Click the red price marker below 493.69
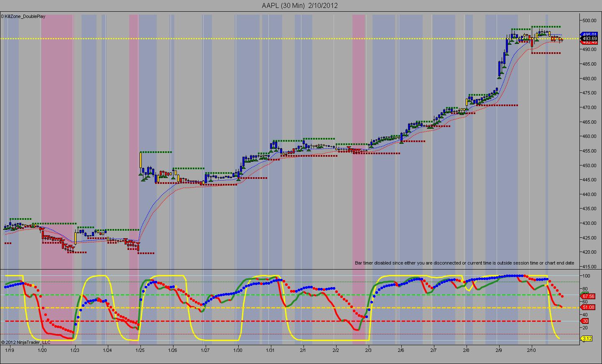The height and width of the screenshot is (364, 602). click(x=589, y=42)
